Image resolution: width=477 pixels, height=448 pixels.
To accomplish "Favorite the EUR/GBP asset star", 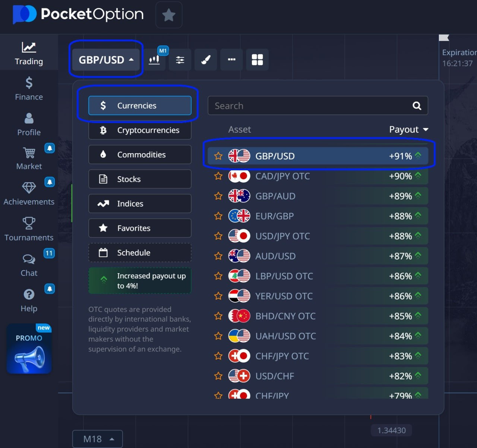I will coord(218,216).
